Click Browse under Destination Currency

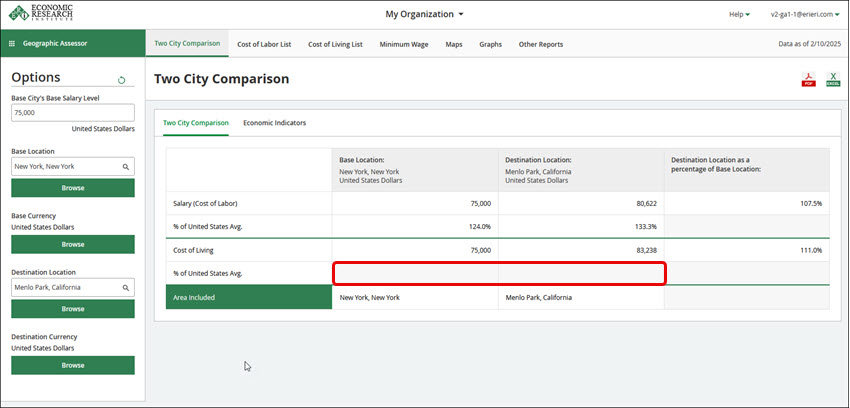tap(73, 365)
